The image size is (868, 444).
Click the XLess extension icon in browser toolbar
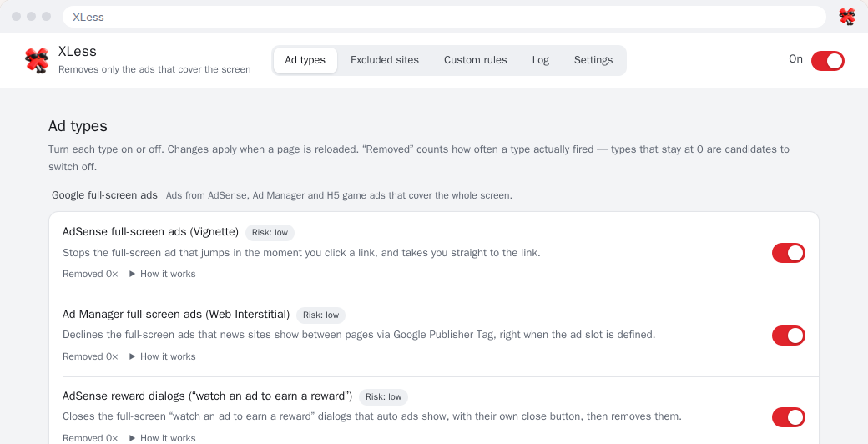[x=847, y=17]
